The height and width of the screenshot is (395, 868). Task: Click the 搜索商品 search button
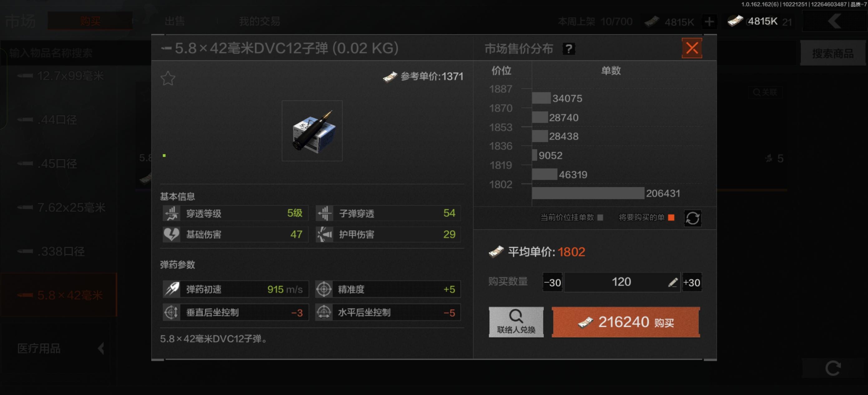point(833,53)
